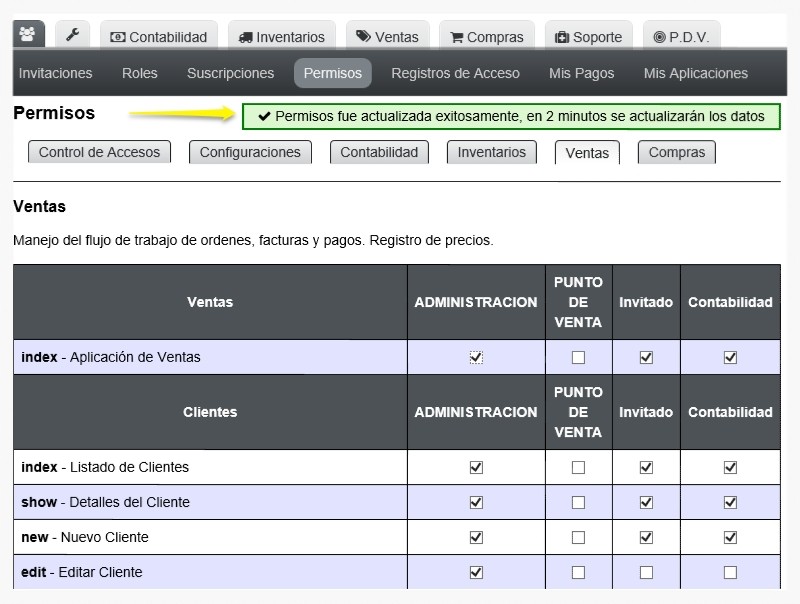Open the wrench settings tab

72,35
